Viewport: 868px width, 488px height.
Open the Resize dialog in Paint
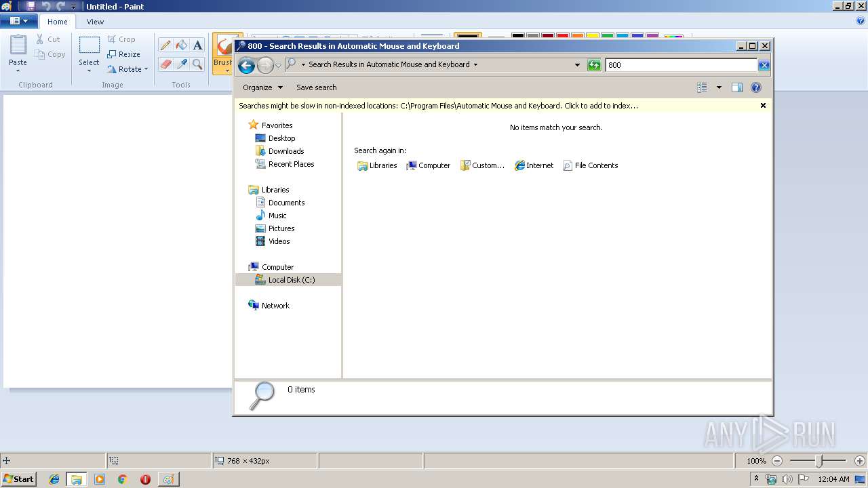tap(123, 54)
